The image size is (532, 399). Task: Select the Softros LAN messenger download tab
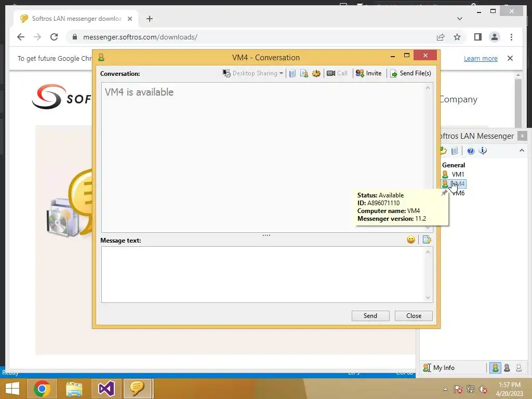tap(76, 19)
